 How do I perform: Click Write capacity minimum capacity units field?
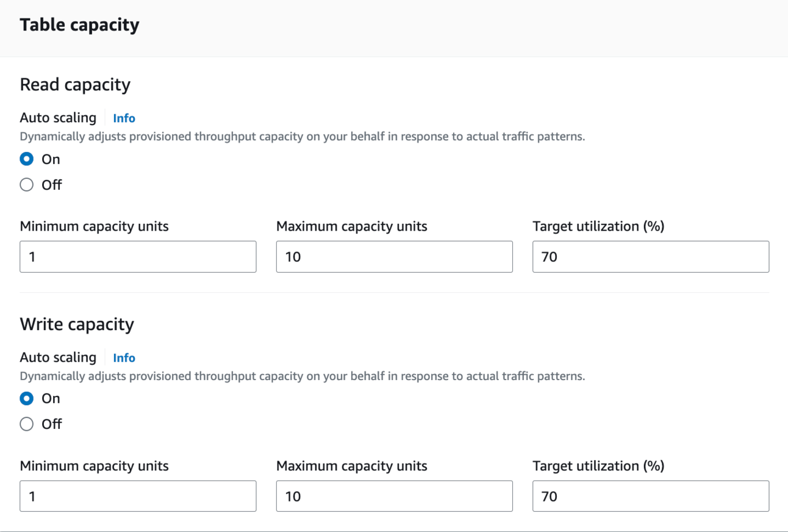pos(138,497)
